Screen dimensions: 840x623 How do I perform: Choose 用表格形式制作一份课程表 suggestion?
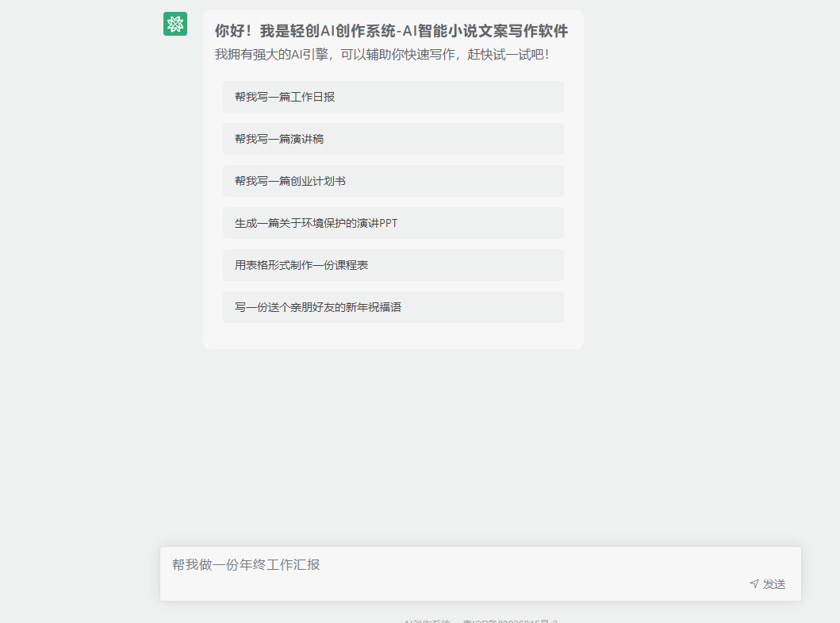click(x=393, y=265)
